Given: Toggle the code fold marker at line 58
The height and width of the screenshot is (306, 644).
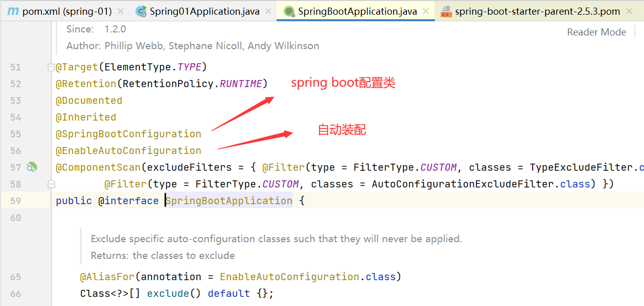Looking at the screenshot, I should tap(51, 183).
